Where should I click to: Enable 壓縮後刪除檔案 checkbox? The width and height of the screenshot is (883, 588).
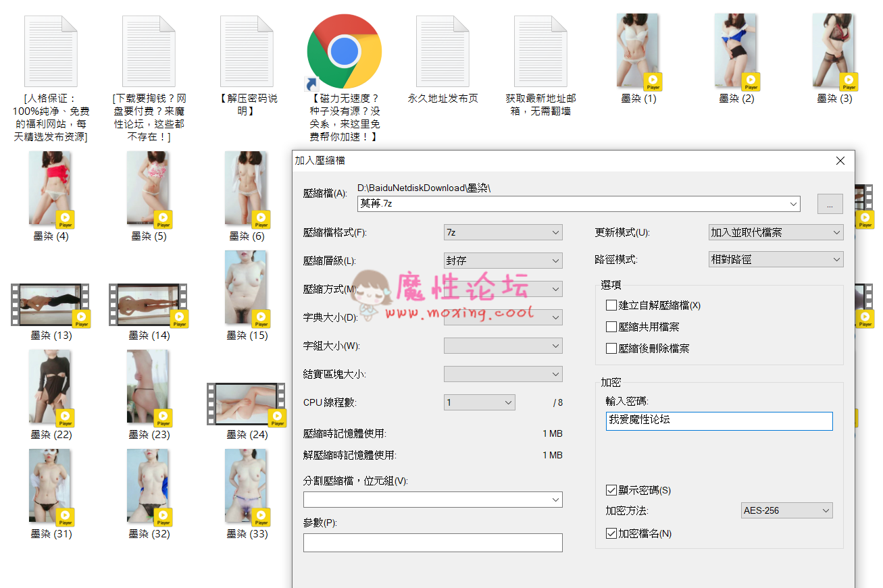tap(611, 348)
